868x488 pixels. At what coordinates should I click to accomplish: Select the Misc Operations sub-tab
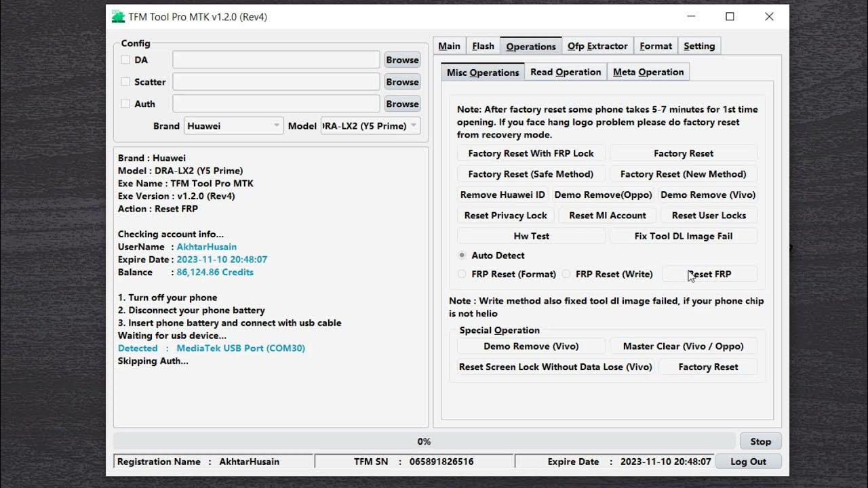(x=483, y=73)
